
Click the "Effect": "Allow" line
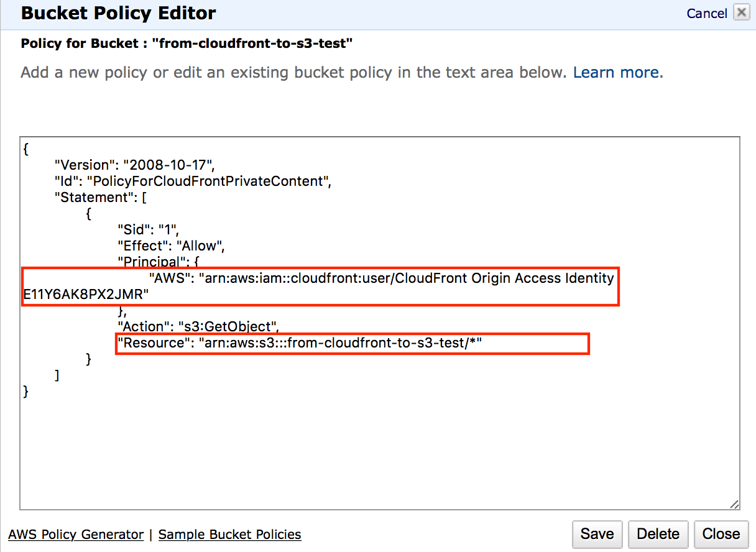[x=171, y=246]
